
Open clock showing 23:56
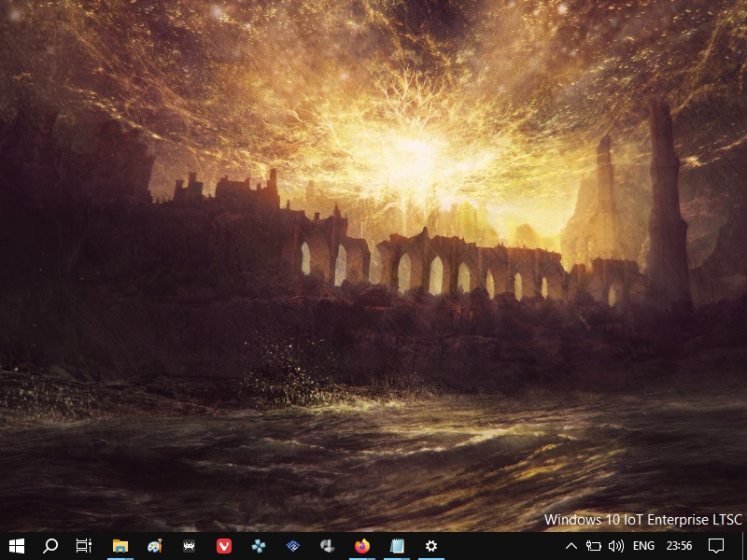680,546
